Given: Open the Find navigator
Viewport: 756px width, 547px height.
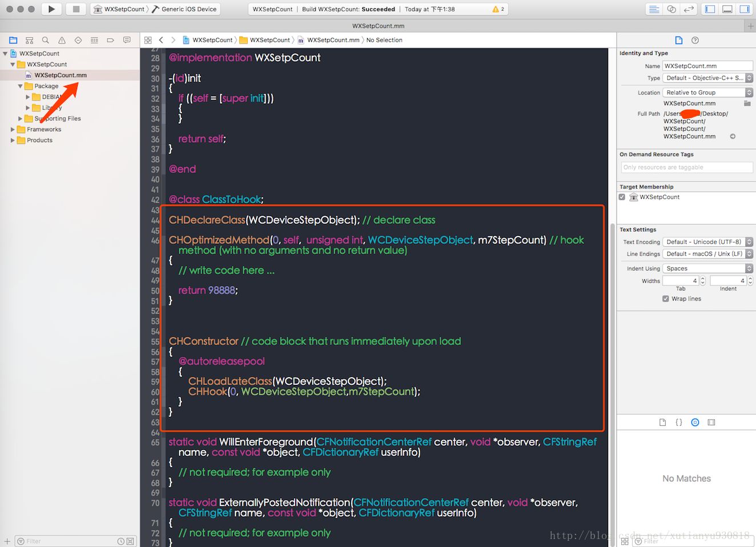Looking at the screenshot, I should 46,40.
